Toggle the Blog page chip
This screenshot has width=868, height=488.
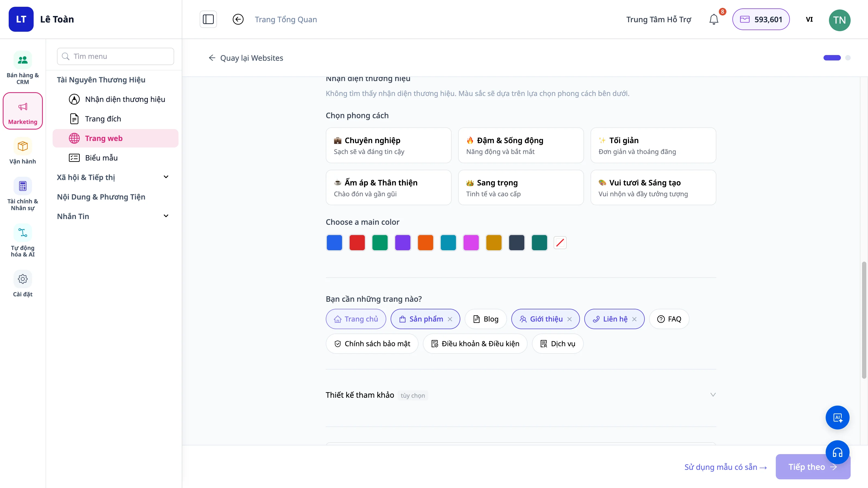(x=486, y=319)
